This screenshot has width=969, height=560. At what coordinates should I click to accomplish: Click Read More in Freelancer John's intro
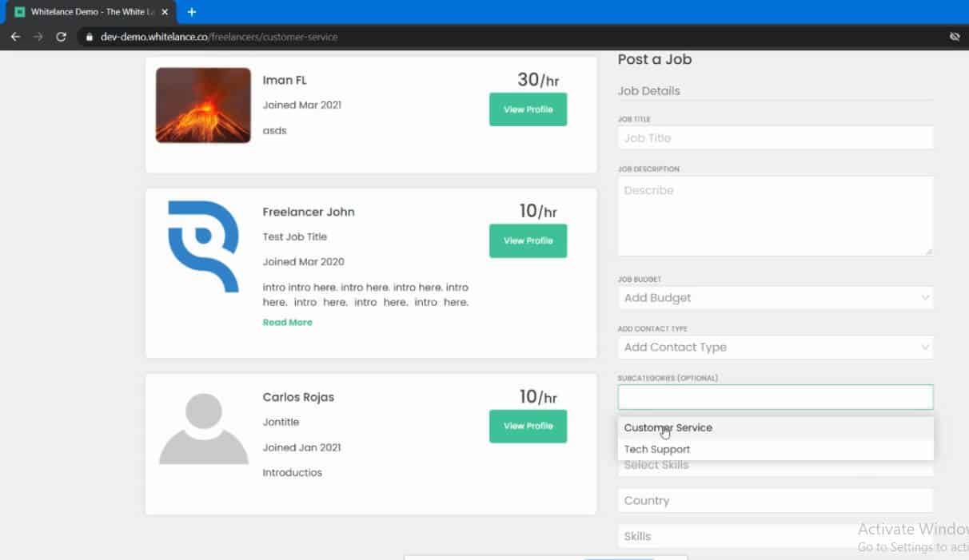[288, 323]
